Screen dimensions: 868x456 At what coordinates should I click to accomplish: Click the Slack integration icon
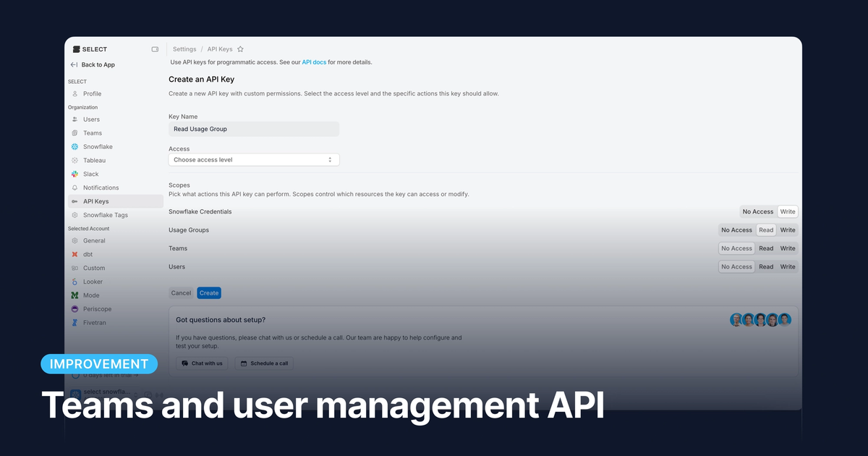click(74, 174)
